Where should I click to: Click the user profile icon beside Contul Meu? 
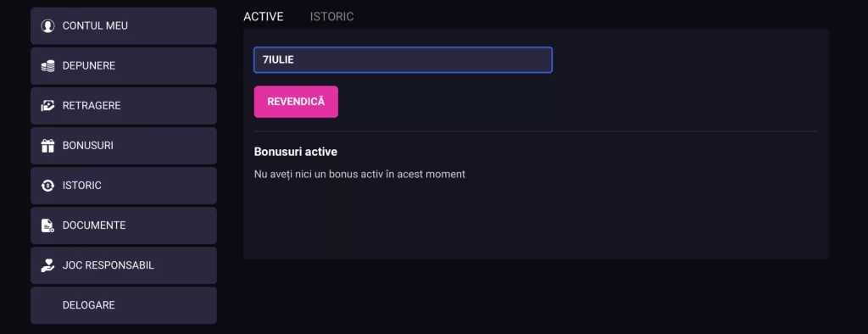point(48,26)
